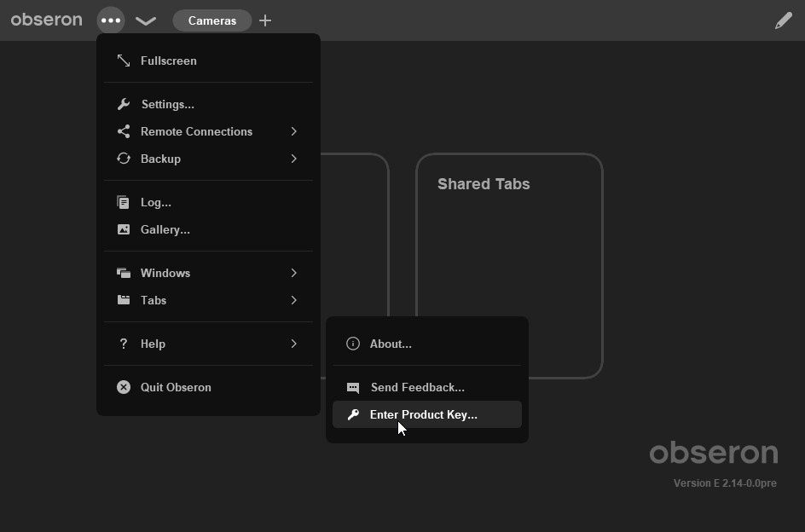This screenshot has width=805, height=532.
Task: Click the pencil edit icon
Action: pyautogui.click(x=784, y=20)
